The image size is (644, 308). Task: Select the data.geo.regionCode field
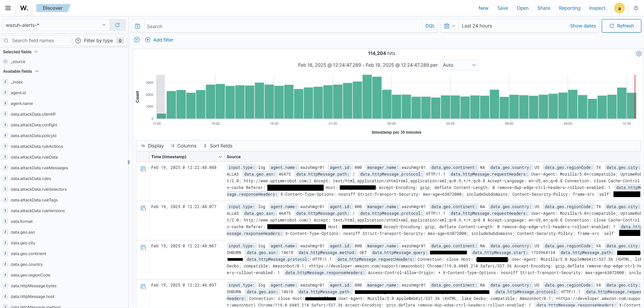[31, 275]
